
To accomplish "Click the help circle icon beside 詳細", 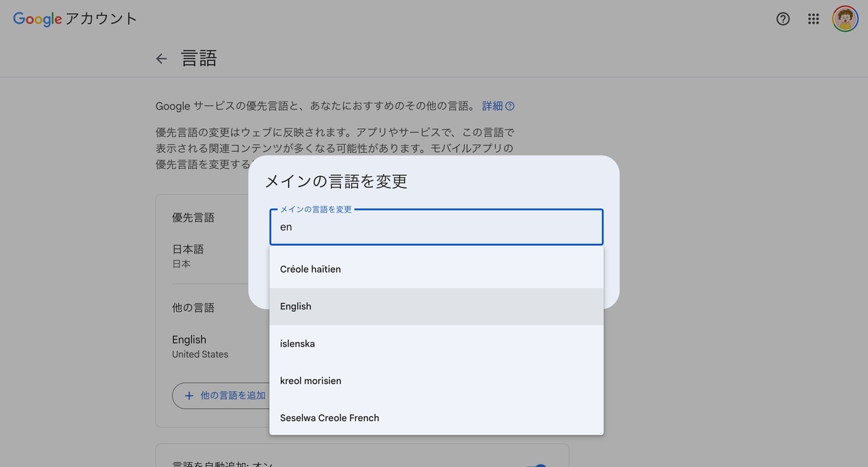I will [x=510, y=106].
